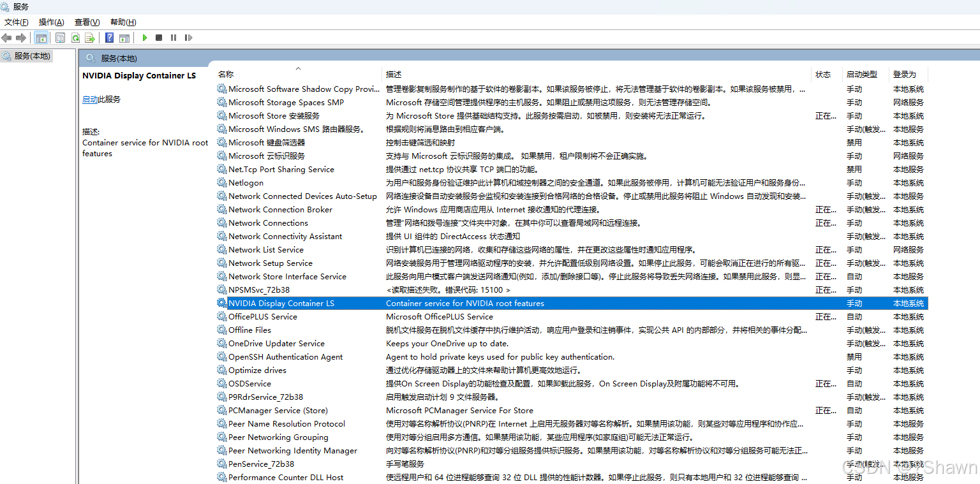Toggle the Show/Hide Action Pane toolbar icon
The width and height of the screenshot is (980, 484).
point(124,38)
